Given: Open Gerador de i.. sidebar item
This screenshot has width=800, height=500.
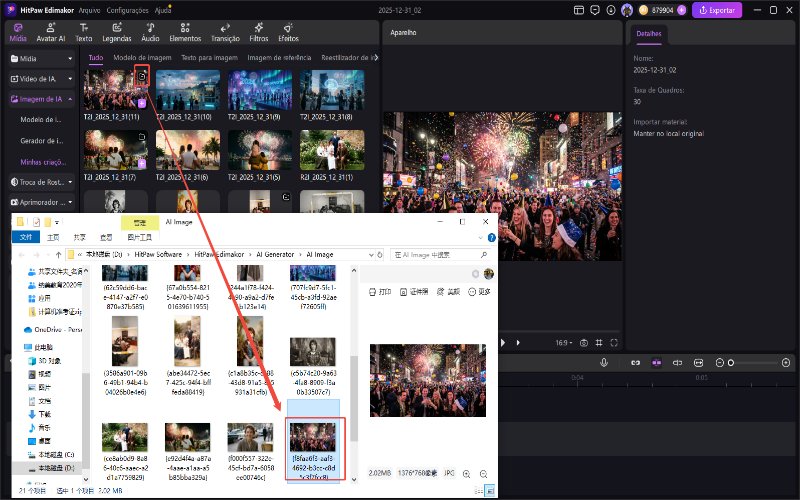Looking at the screenshot, I should tap(42, 141).
